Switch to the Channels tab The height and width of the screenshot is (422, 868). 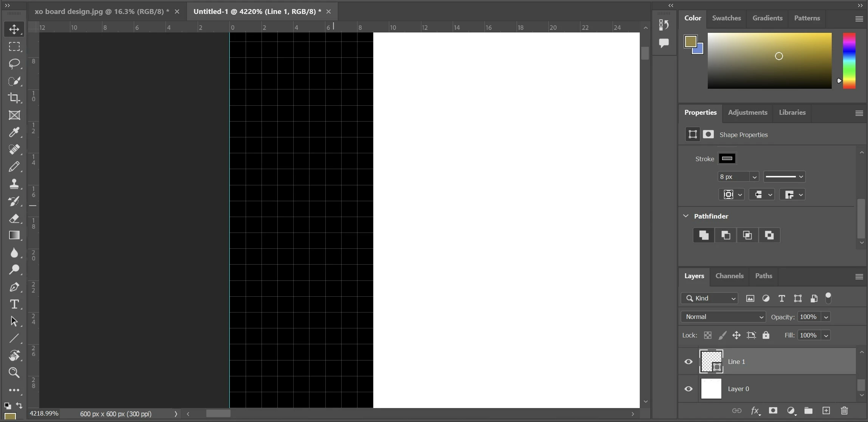729,276
